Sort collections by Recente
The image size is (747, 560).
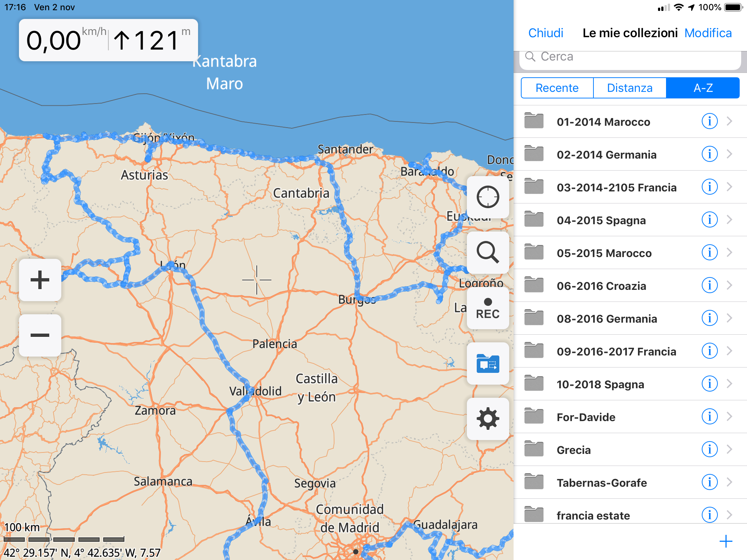557,88
